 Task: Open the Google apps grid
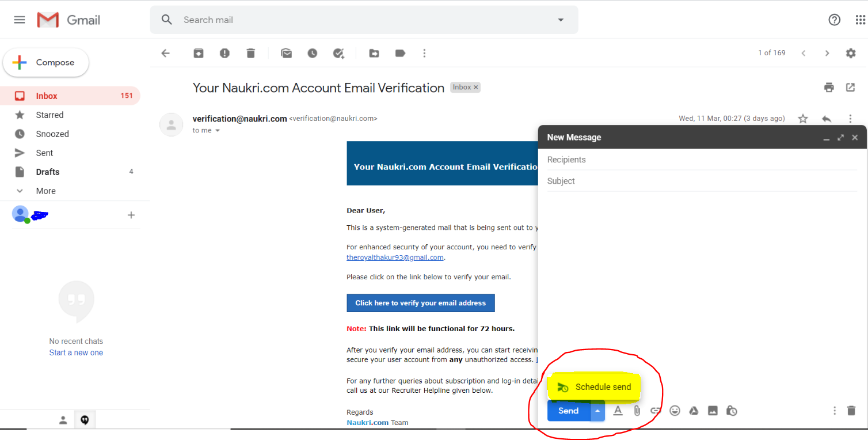[x=862, y=20]
